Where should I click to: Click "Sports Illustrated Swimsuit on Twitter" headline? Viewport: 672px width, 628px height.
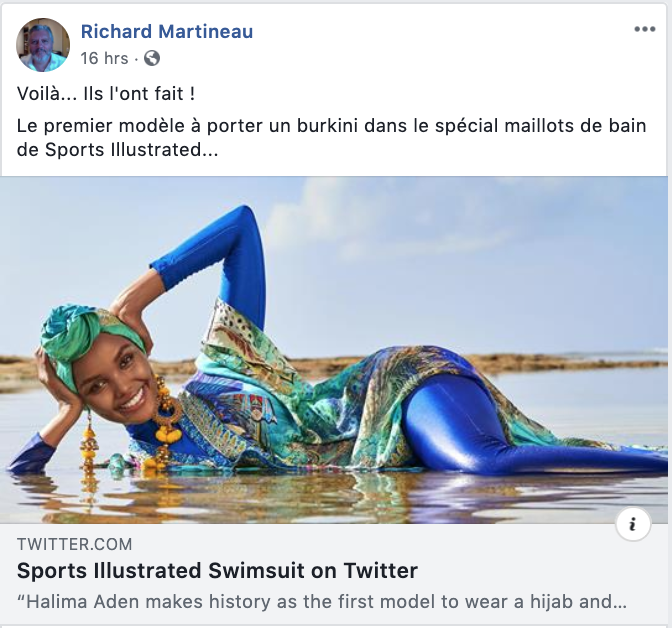click(217, 571)
